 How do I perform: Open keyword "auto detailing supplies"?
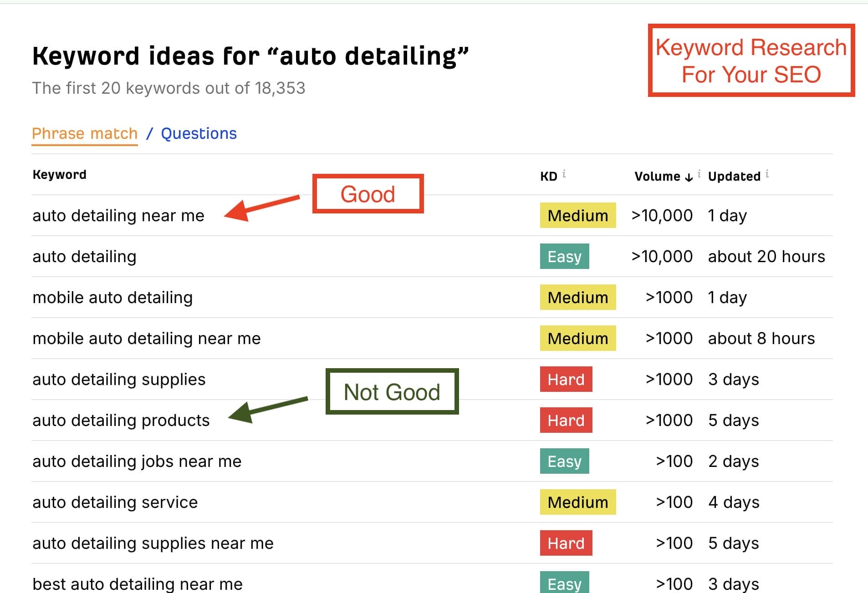coord(118,379)
